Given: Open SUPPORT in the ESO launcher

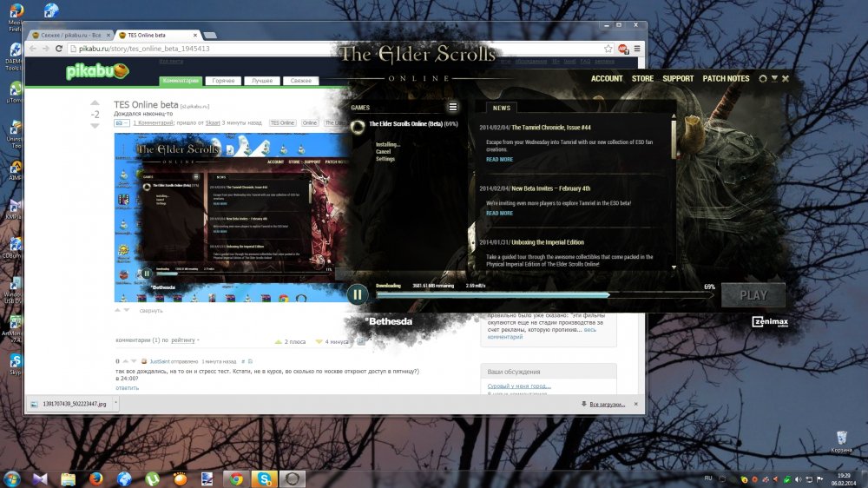Looking at the screenshot, I should click(678, 79).
